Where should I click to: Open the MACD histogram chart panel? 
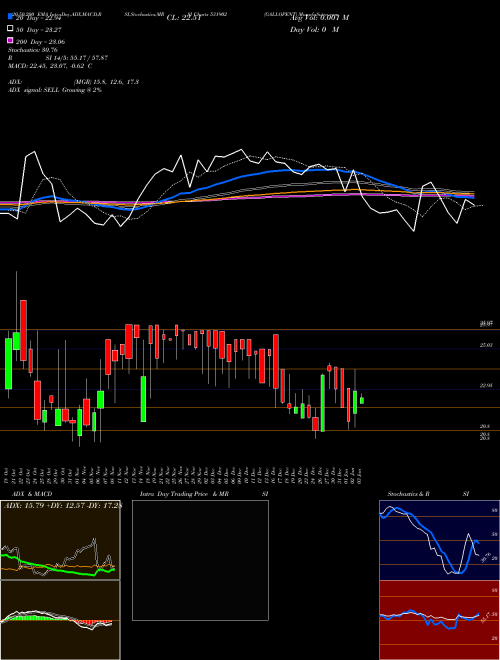(x=60, y=620)
